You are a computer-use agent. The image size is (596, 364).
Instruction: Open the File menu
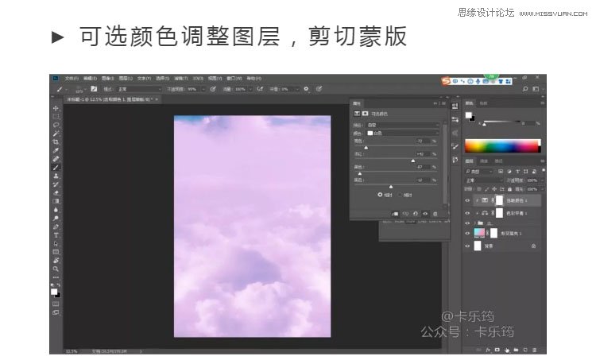72,79
